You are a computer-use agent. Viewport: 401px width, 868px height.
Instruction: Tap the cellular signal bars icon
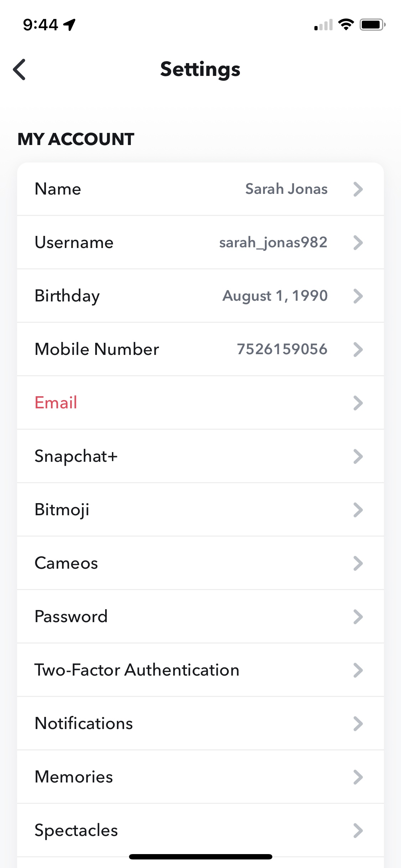323,25
